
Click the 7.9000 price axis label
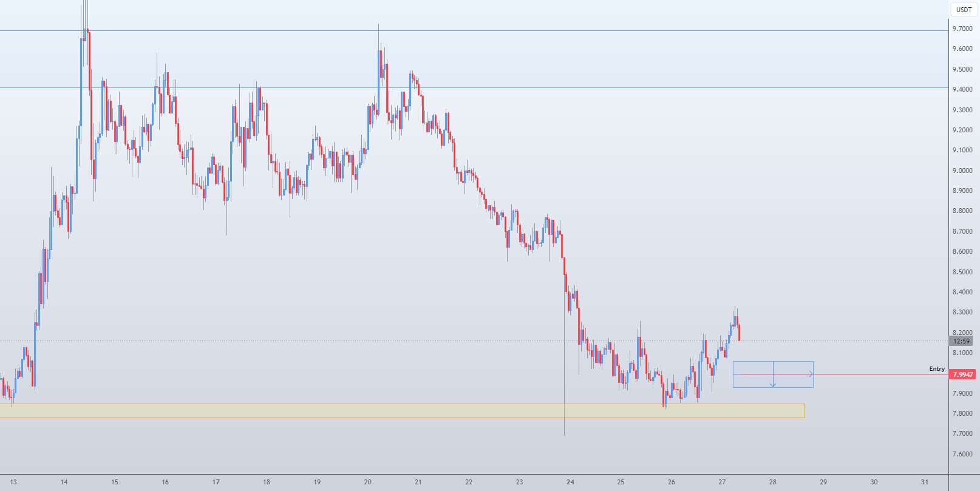coord(962,393)
